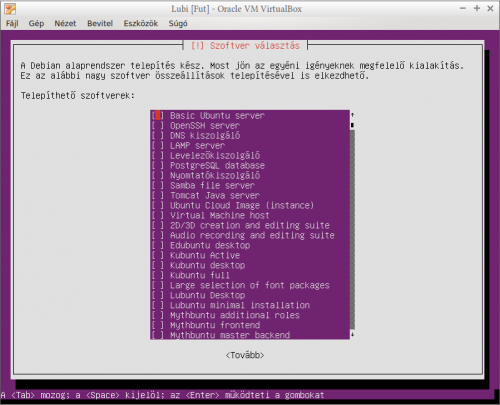This screenshot has height=405, width=500.
Task: Click the Szoftver választás dialog title
Action: [x=245, y=46]
